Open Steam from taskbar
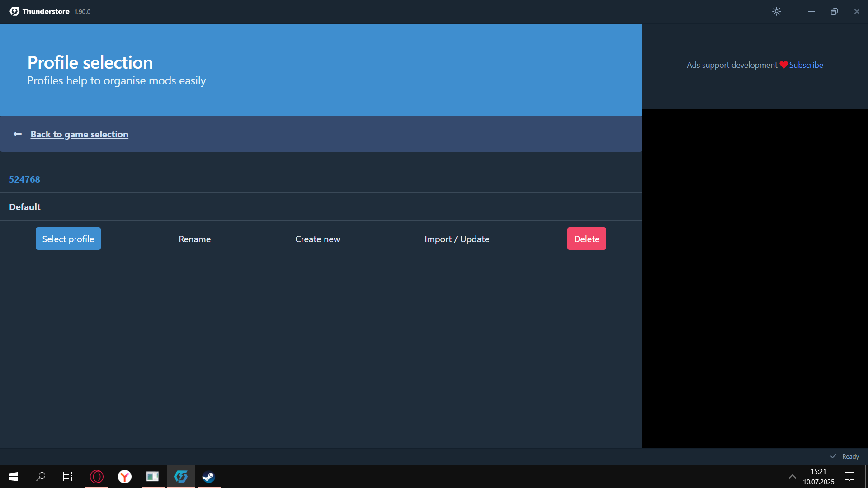The image size is (868, 488). pos(209,477)
